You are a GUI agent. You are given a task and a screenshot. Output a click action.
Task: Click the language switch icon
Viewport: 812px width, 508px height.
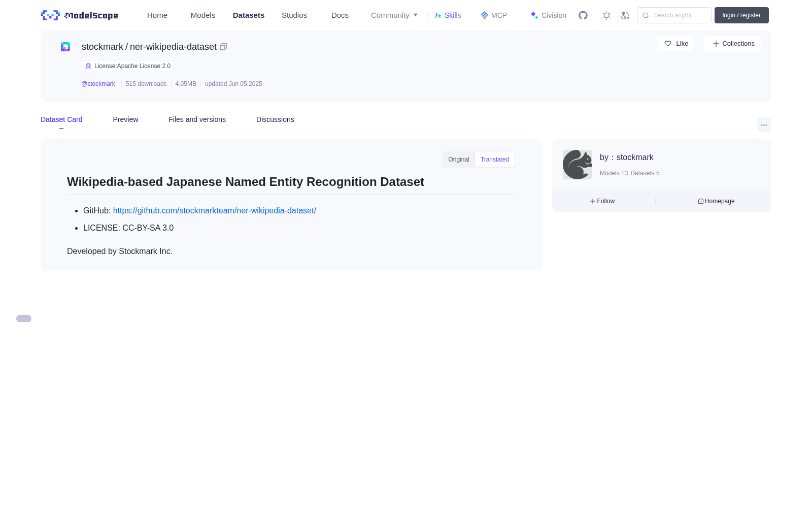tap(625, 15)
